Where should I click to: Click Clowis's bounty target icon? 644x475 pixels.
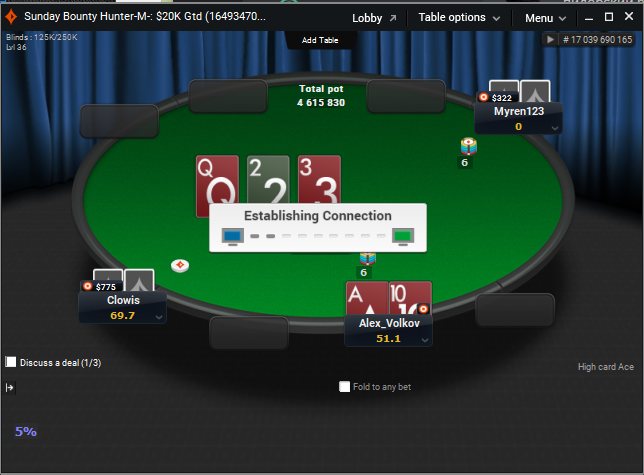pyautogui.click(x=87, y=286)
